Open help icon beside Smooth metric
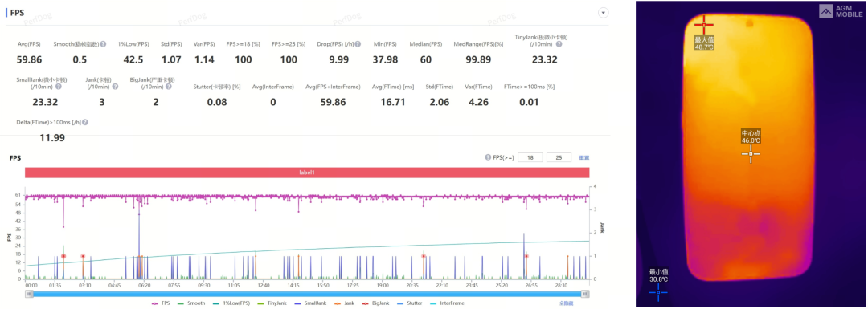Image resolution: width=868 pixels, height=309 pixels. coord(103,43)
